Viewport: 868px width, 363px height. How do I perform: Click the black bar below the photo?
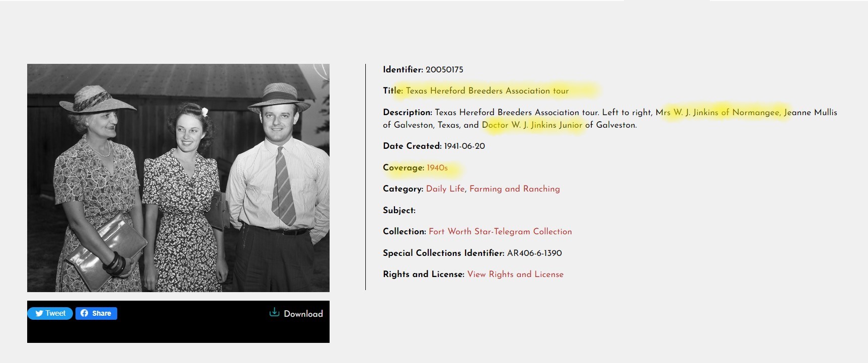point(178,322)
